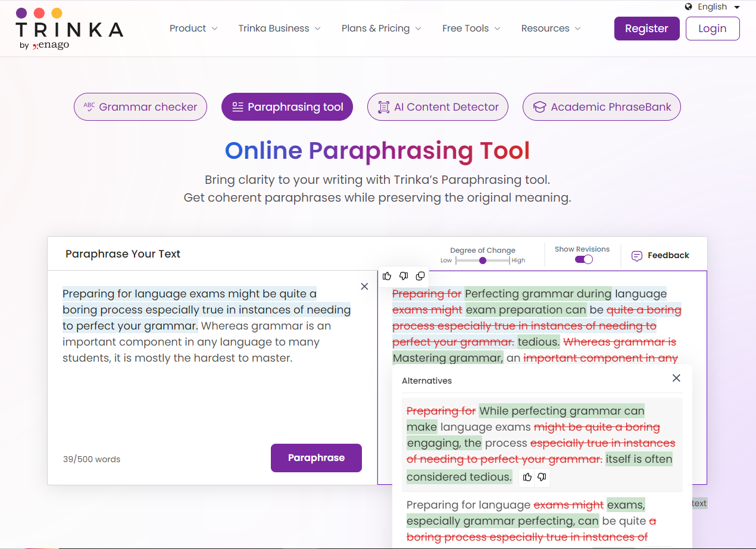Select the 'especially grammar perfecting' alternative
This screenshot has height=549, width=756.
542,521
